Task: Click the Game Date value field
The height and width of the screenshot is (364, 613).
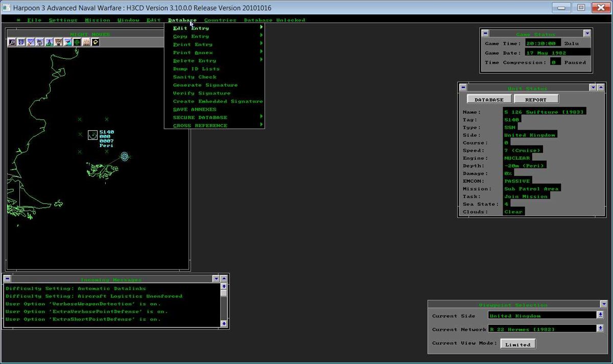Action: 558,53
